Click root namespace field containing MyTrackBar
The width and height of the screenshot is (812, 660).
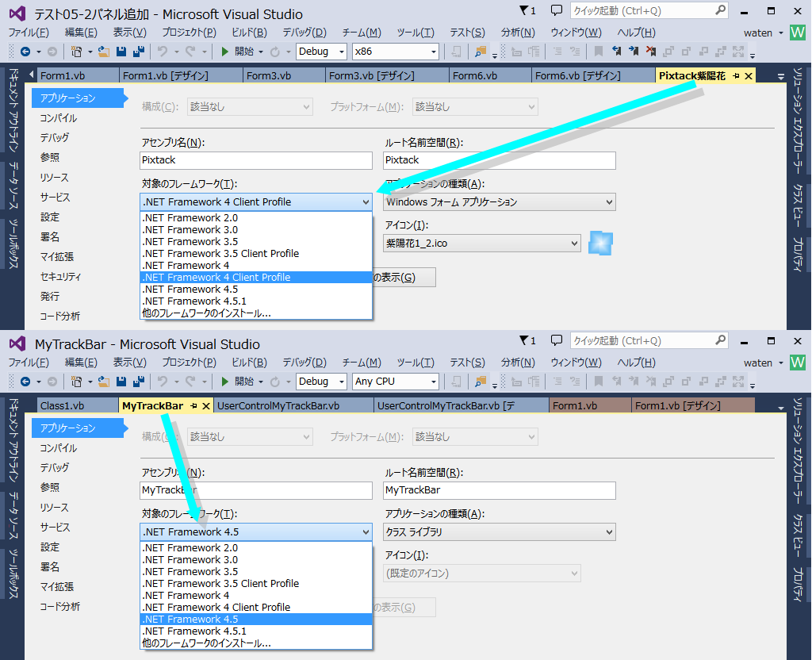[x=500, y=490]
